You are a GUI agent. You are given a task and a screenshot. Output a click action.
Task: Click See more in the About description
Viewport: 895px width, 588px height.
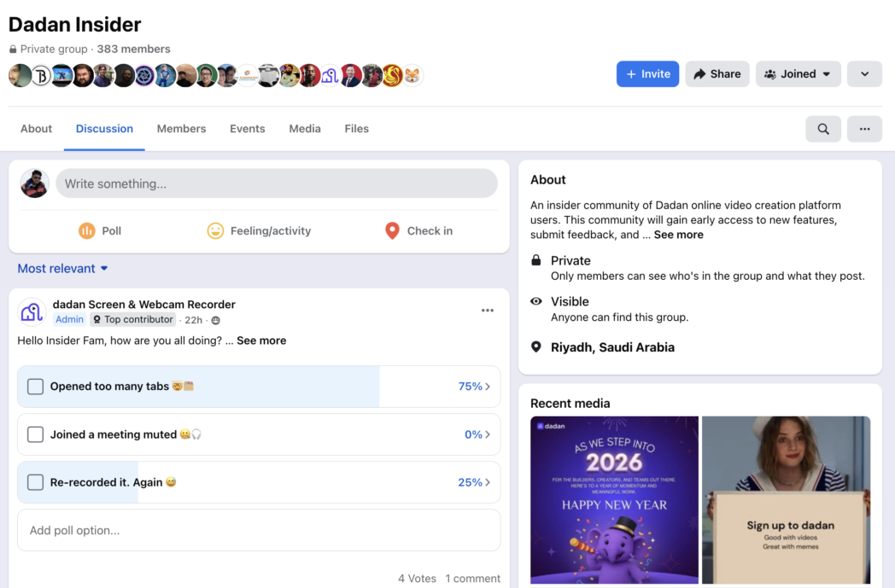(678, 235)
